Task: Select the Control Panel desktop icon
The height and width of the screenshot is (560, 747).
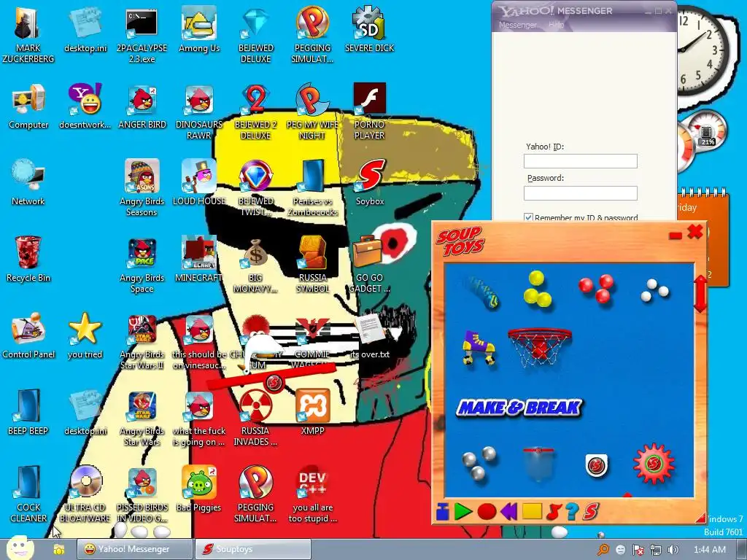Action: point(28,336)
